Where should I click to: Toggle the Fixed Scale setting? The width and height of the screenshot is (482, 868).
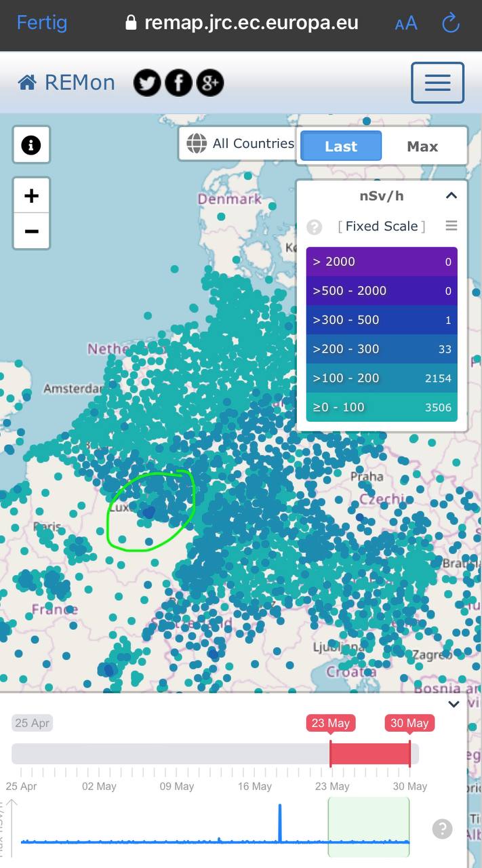(x=382, y=226)
